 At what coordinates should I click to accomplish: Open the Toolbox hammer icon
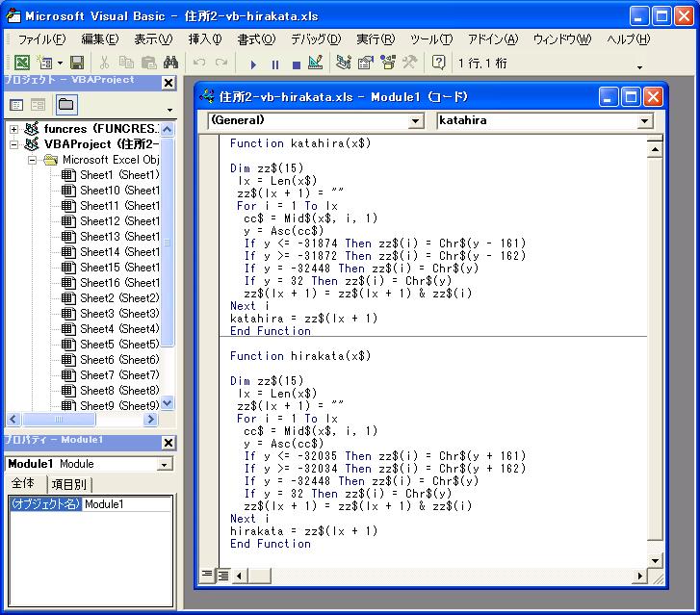(x=410, y=63)
